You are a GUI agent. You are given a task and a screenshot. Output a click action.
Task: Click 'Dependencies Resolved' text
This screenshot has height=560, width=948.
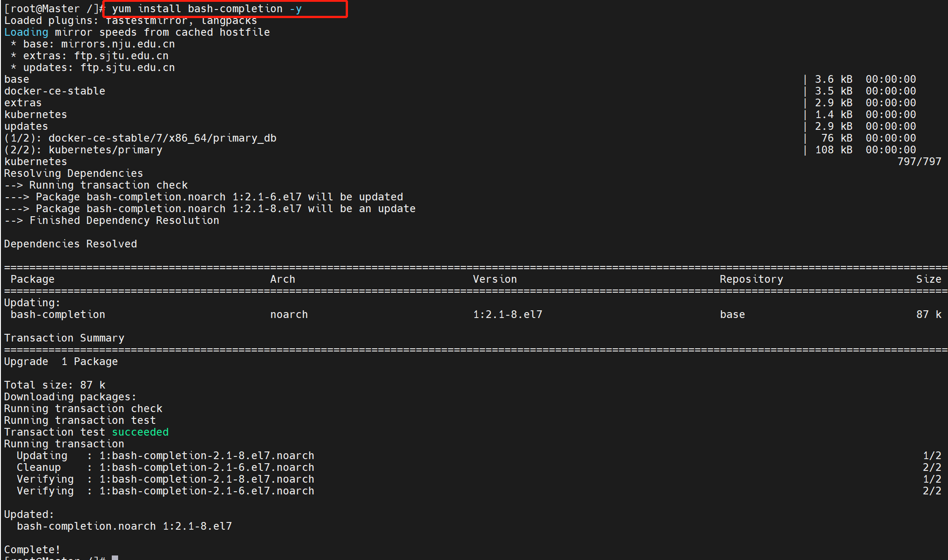click(70, 244)
